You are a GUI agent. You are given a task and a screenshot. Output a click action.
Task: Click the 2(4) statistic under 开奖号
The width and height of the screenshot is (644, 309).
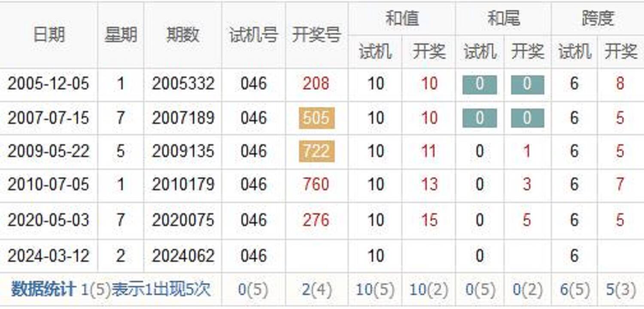316,290
